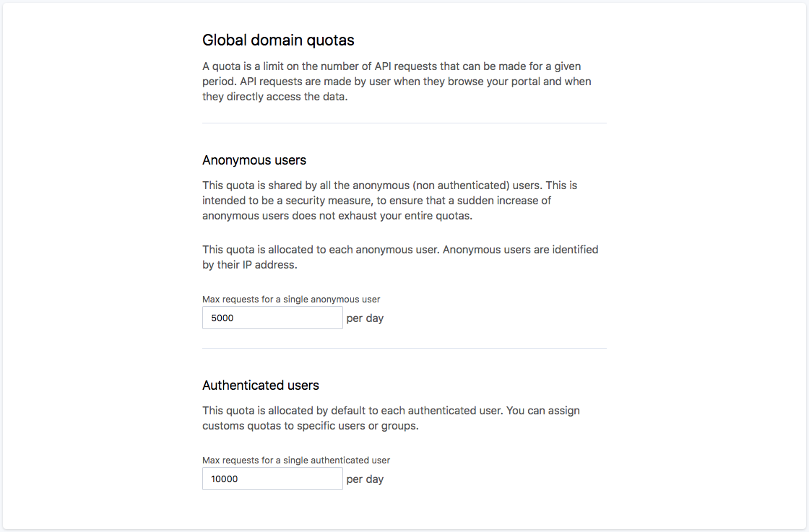809x532 pixels.
Task: Click the "Anonymous users" section heading
Action: coord(254,160)
